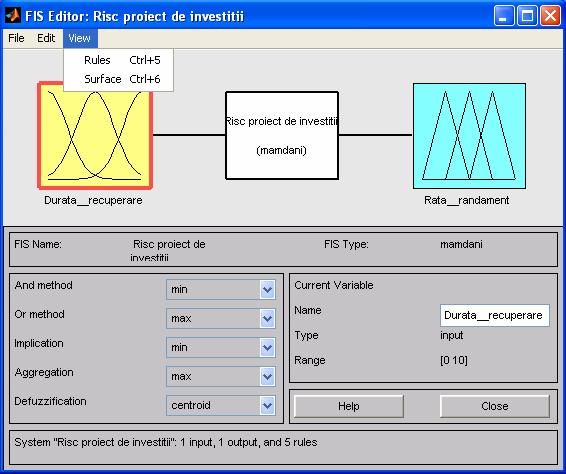Click the Rata__randament label under the output box
The width and height of the screenshot is (566, 474).
coord(467,200)
